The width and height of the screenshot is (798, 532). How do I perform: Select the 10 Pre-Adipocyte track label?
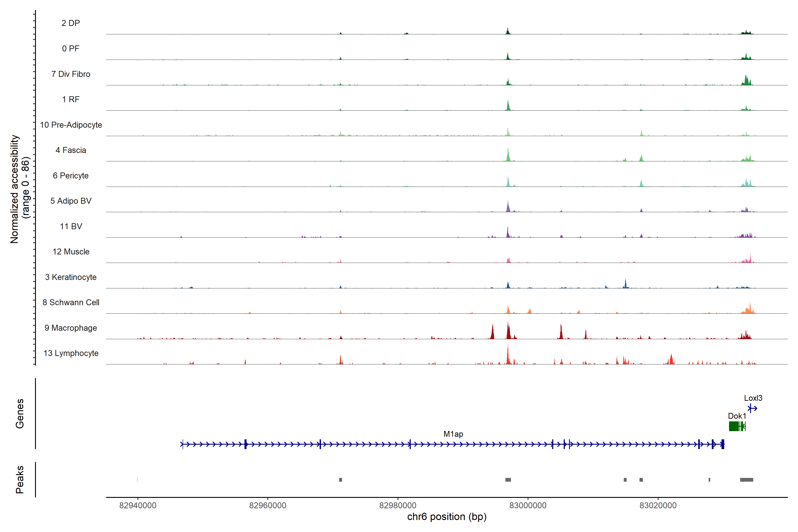[x=71, y=125]
